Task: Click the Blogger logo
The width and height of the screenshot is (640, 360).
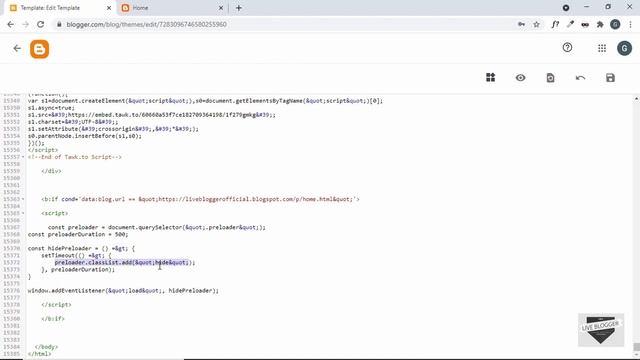Action: pyautogui.click(x=40, y=49)
